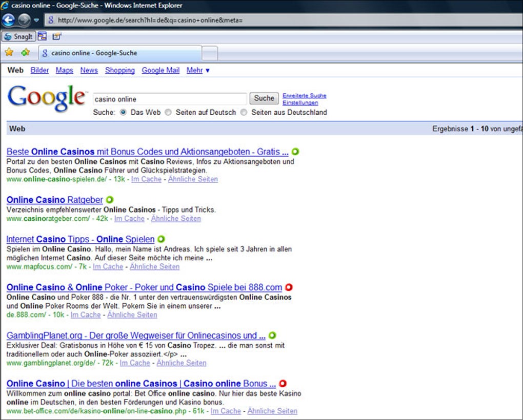The height and width of the screenshot is (420, 523).
Task: Click green rating circle beside Online Casino Ratgeber
Action: click(x=110, y=200)
